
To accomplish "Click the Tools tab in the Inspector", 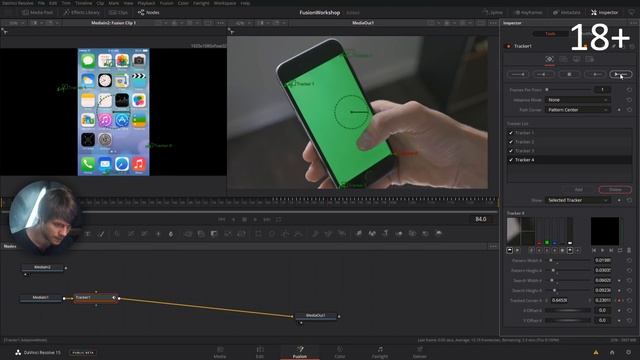I will (x=550, y=34).
